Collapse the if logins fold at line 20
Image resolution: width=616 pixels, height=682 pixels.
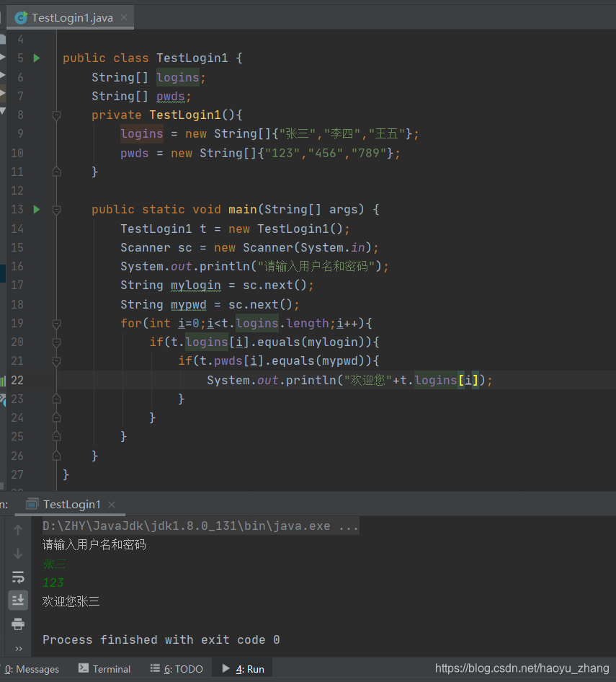click(x=56, y=342)
